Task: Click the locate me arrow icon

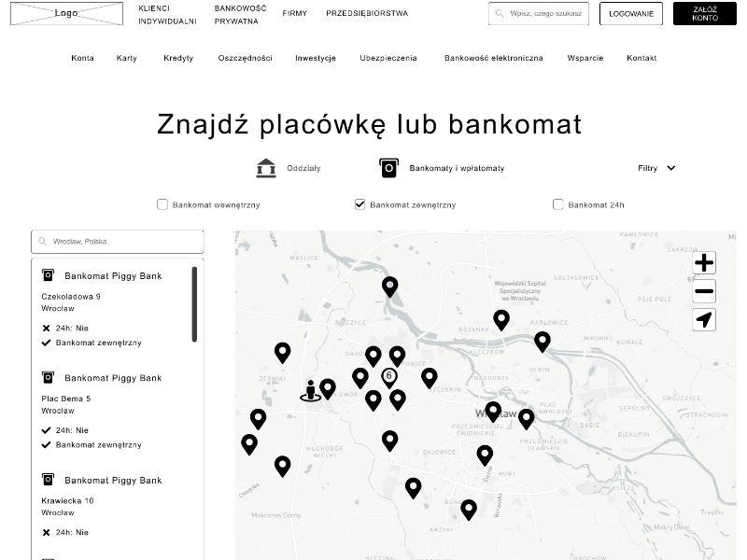Action: pos(704,320)
